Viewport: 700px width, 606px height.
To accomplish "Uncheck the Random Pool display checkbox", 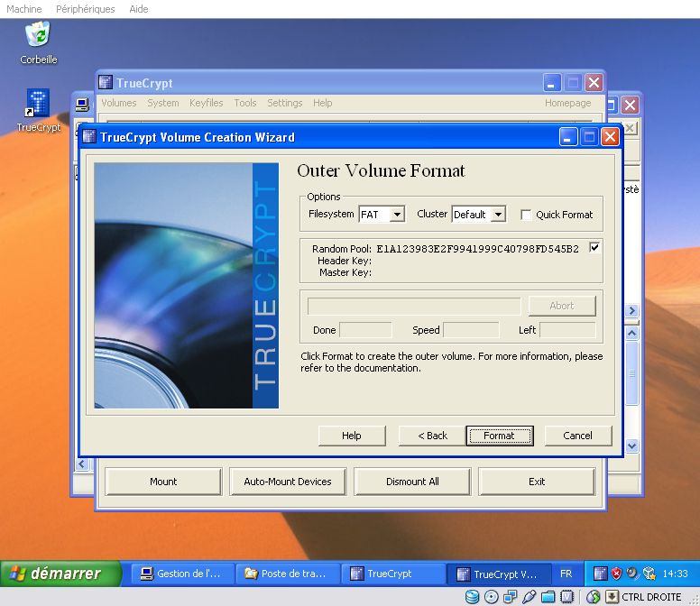I will click(x=594, y=247).
